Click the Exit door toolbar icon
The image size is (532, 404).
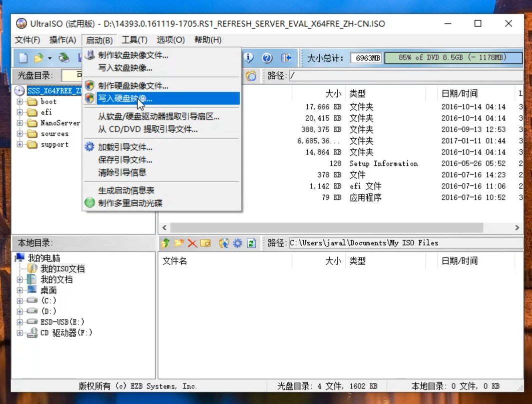pos(286,58)
